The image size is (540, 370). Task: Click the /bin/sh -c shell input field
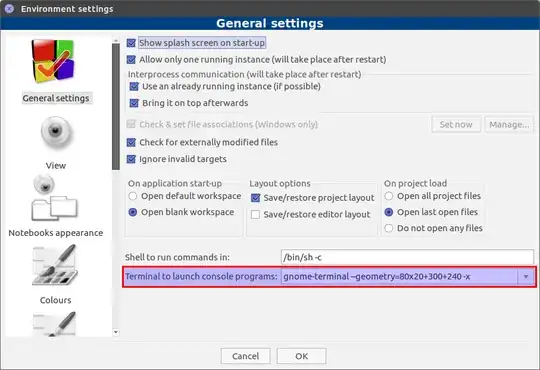coord(407,257)
